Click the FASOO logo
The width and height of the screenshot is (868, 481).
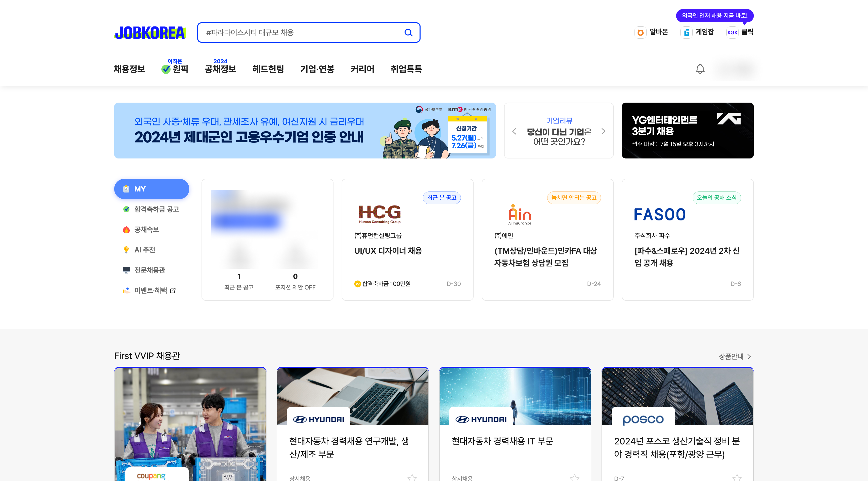pos(659,214)
